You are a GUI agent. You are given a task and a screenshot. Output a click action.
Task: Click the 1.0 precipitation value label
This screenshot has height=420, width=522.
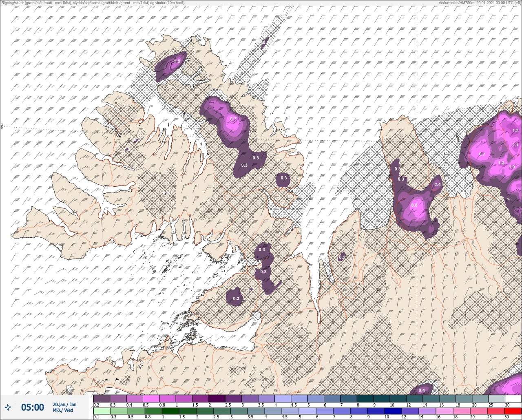(512, 167)
